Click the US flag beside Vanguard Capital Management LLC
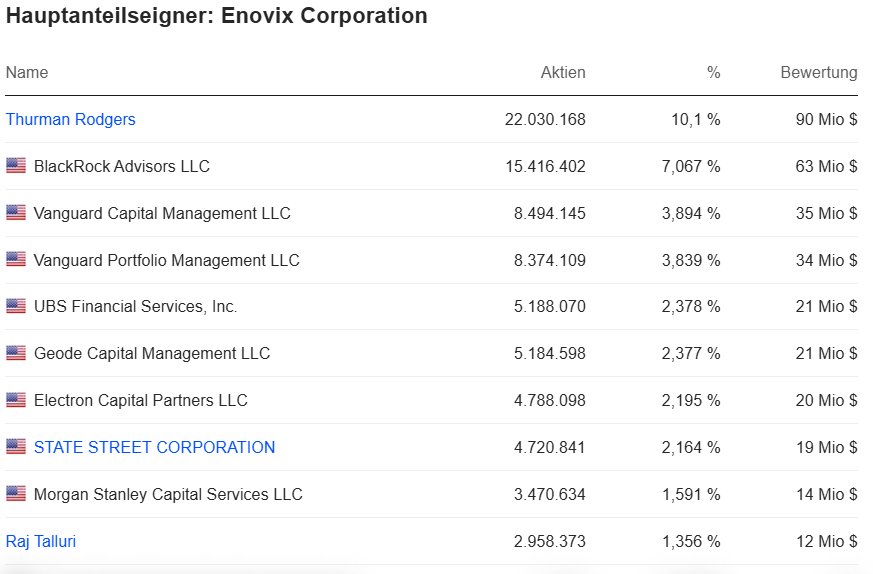This screenshot has height=574, width=873. (16, 212)
